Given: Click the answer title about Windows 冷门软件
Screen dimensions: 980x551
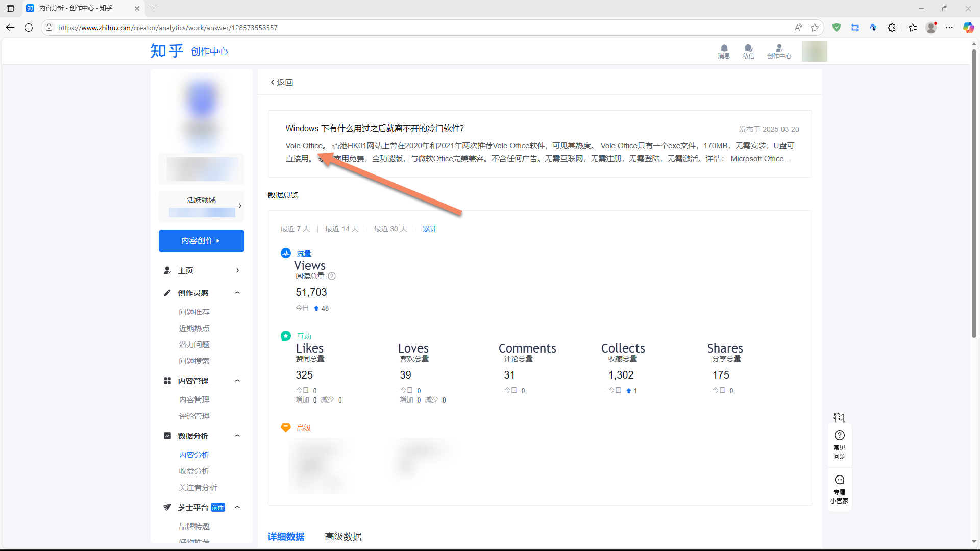Looking at the screenshot, I should point(375,128).
